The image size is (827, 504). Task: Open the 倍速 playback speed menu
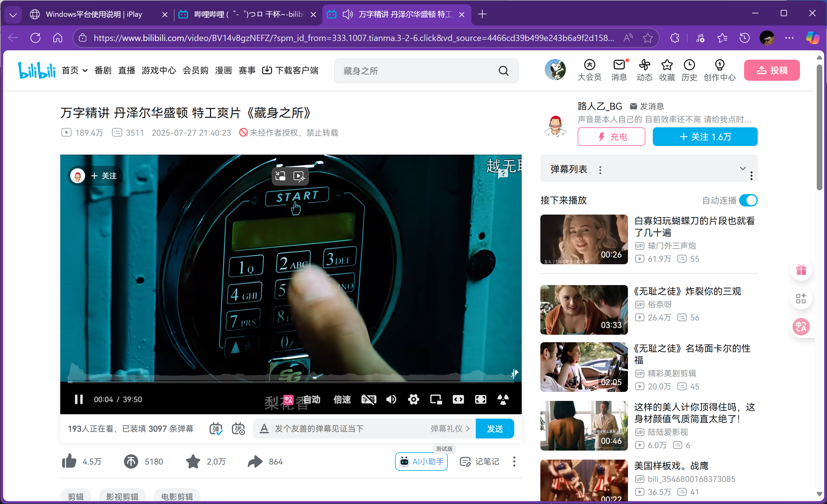(342, 399)
